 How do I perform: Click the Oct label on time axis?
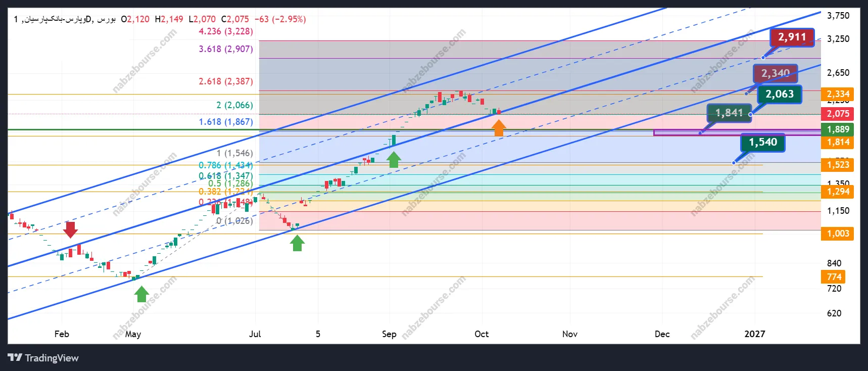coord(481,334)
